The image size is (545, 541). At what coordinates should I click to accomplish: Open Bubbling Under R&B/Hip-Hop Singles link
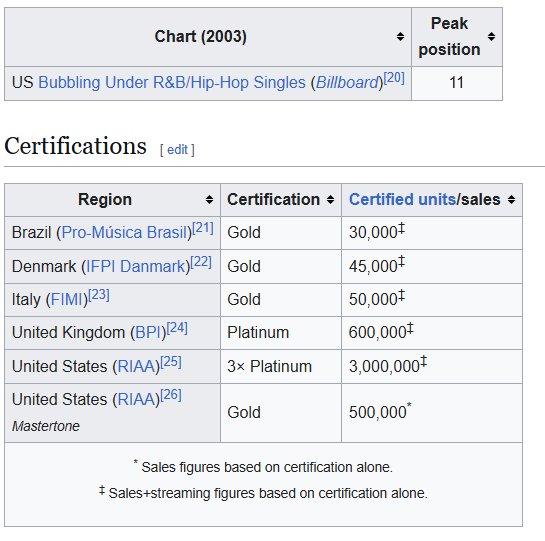click(172, 83)
